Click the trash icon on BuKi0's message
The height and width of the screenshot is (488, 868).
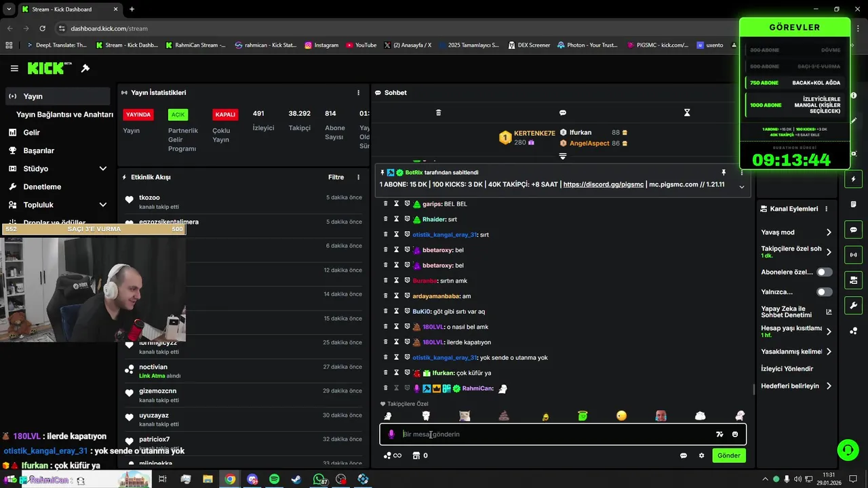386,311
